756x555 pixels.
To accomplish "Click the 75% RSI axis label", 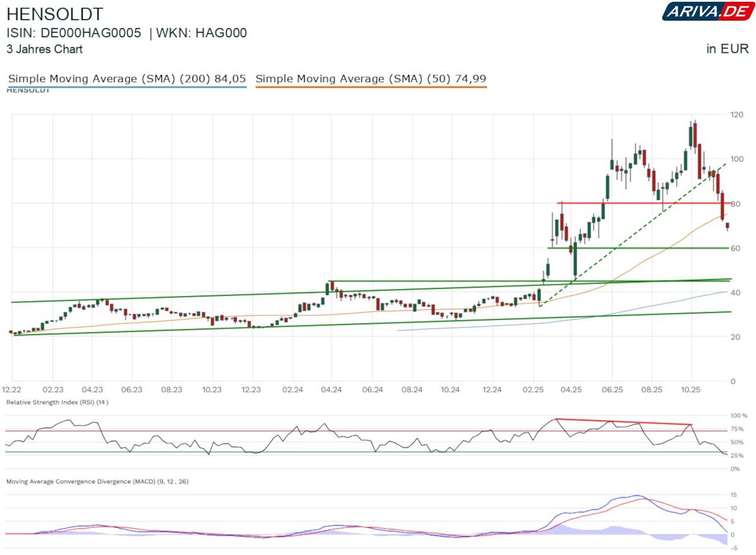I will pyautogui.click(x=738, y=429).
